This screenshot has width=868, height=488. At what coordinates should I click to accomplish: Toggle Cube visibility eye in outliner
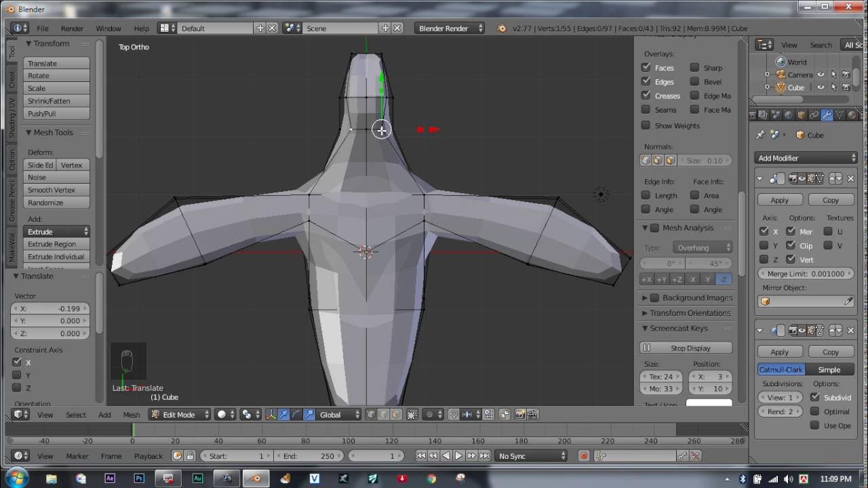point(821,87)
